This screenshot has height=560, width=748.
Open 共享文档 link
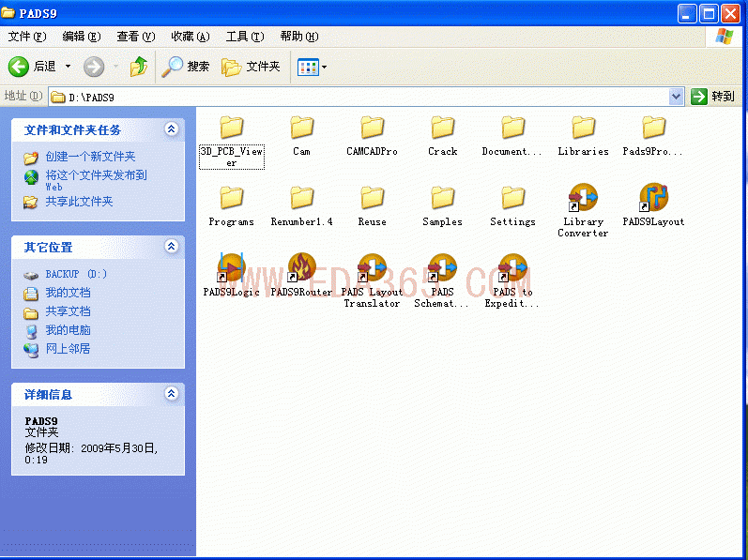(x=68, y=311)
